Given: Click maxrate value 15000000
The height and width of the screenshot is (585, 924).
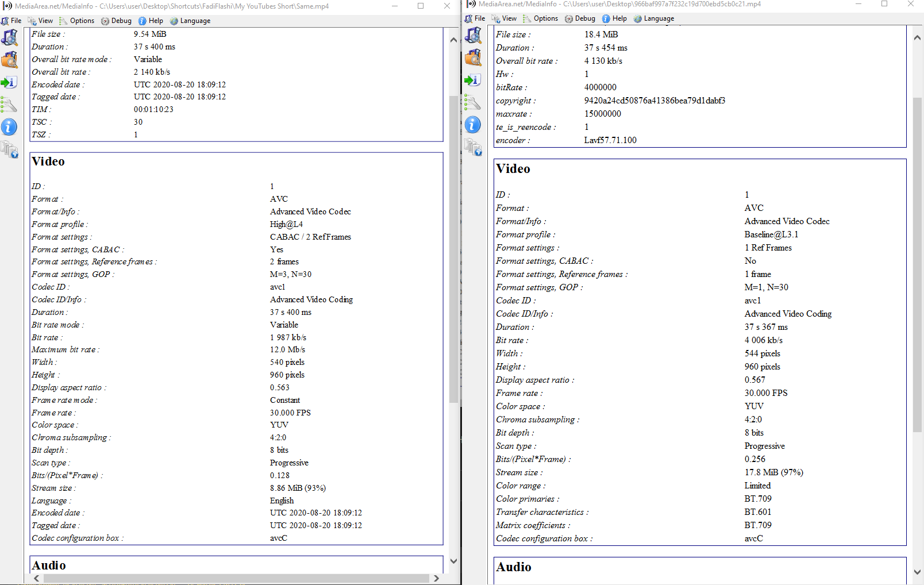Looking at the screenshot, I should (x=603, y=114).
